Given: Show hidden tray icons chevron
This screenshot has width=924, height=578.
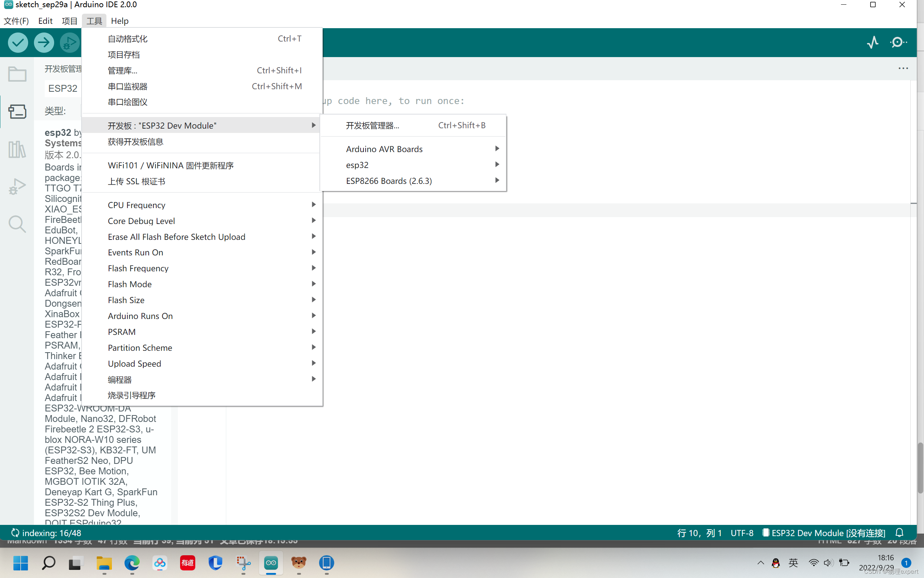Looking at the screenshot, I should pyautogui.click(x=760, y=563).
